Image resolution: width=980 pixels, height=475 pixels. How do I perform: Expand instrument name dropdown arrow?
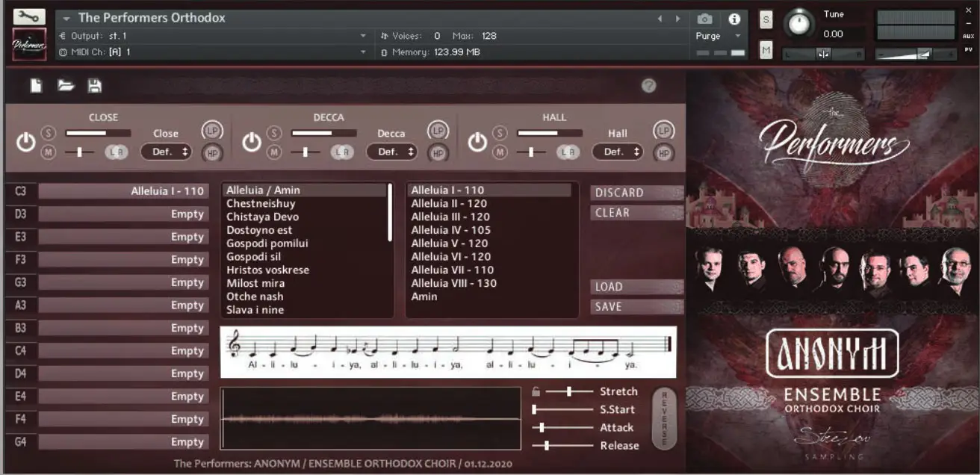point(66,19)
